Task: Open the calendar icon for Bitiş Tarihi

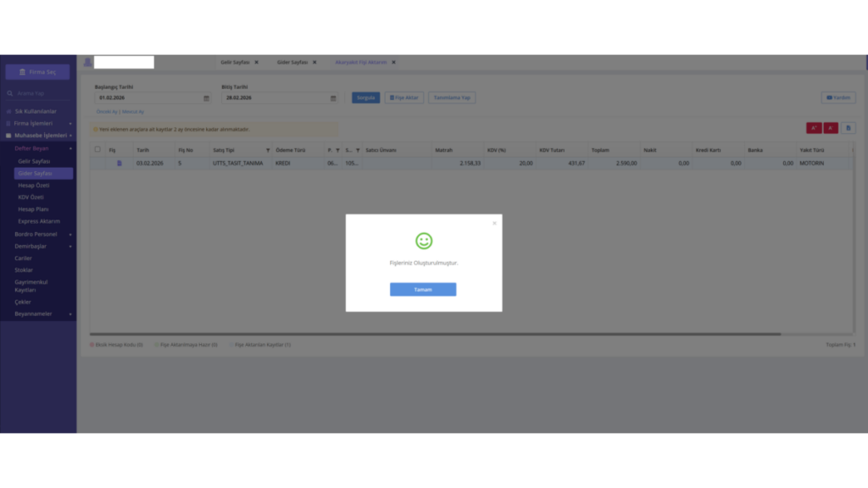Action: (x=333, y=98)
